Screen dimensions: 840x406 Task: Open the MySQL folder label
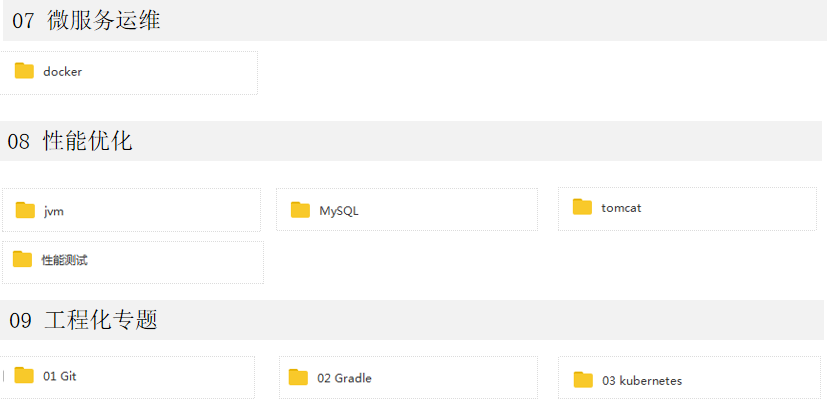(339, 211)
